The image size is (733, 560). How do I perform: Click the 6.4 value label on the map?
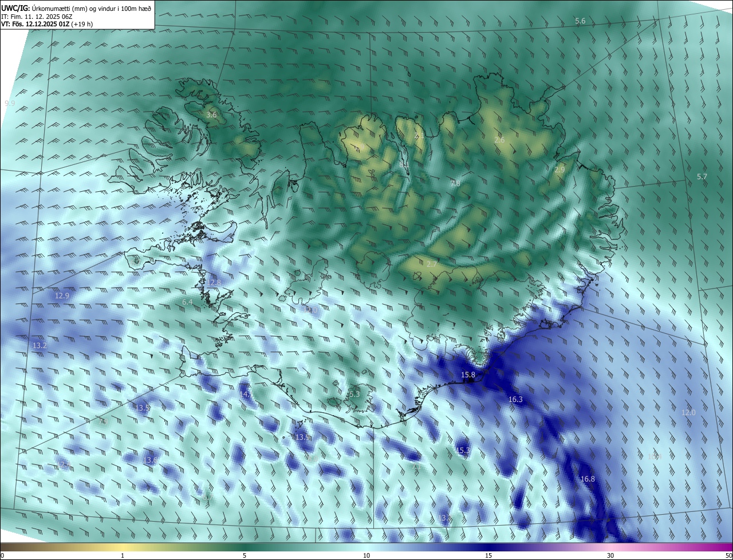coord(187,302)
